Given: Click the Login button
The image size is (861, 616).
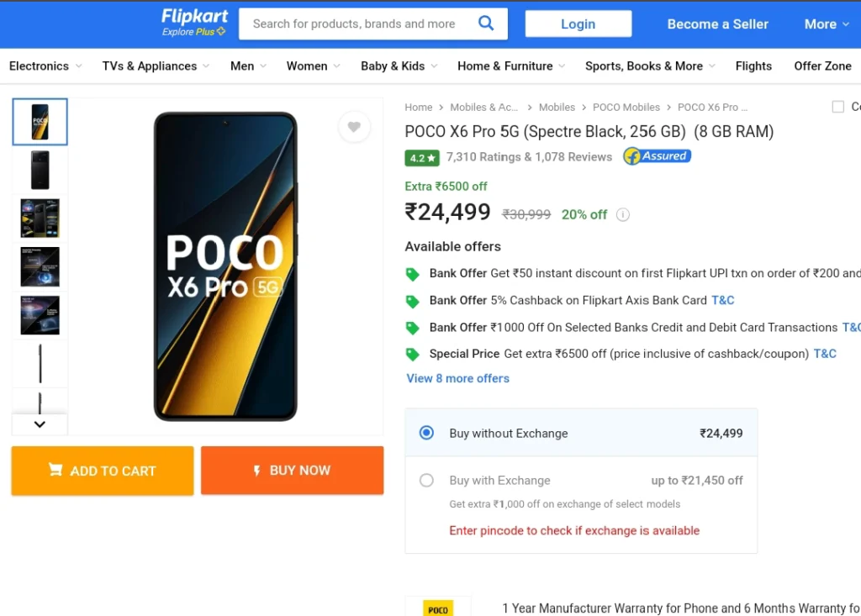Looking at the screenshot, I should [578, 24].
